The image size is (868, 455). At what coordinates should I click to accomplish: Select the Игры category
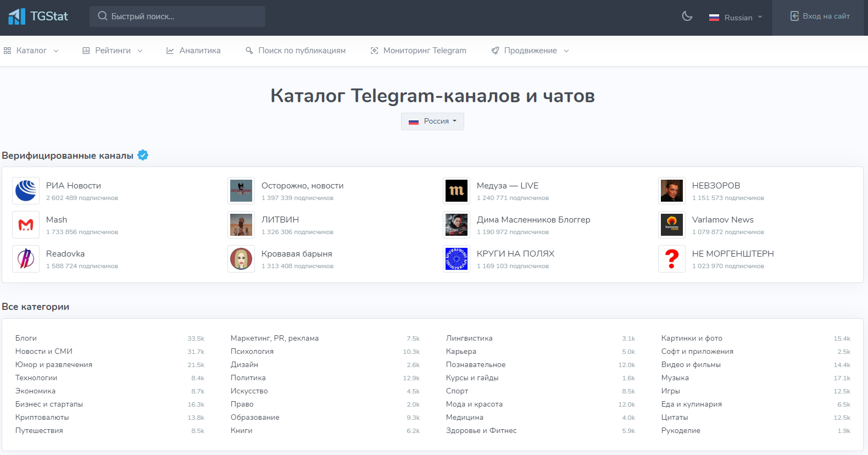click(x=671, y=391)
